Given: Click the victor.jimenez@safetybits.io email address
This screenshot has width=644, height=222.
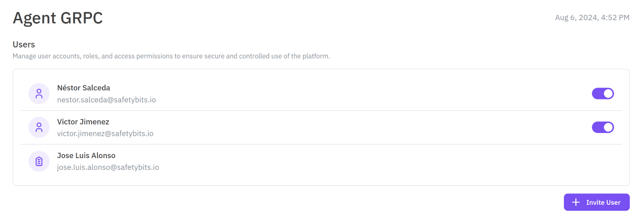Looking at the screenshot, I should point(105,134).
